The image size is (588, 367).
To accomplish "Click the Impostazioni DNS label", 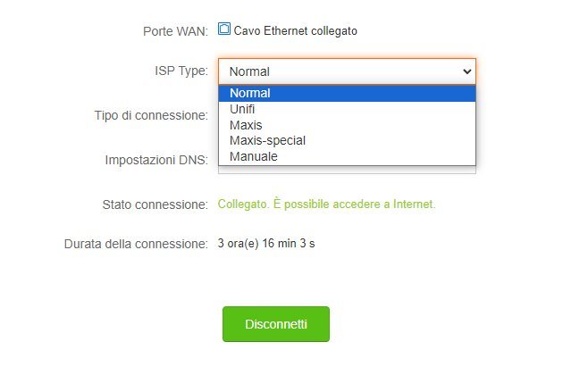I will coord(155,160).
